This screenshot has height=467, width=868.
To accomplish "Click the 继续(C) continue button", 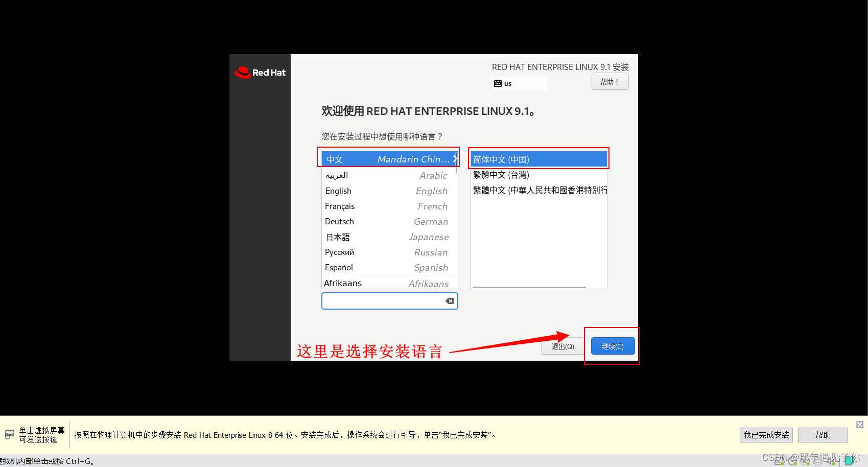I will pyautogui.click(x=612, y=346).
